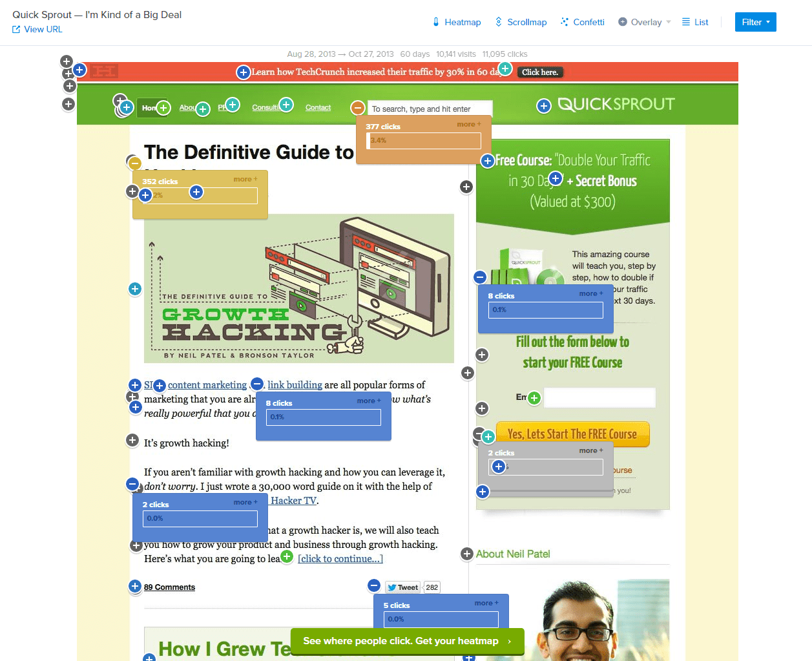Click 'Yes, Lets Start The FREE Course' button
Image resolution: width=812 pixels, height=661 pixels.
(572, 434)
